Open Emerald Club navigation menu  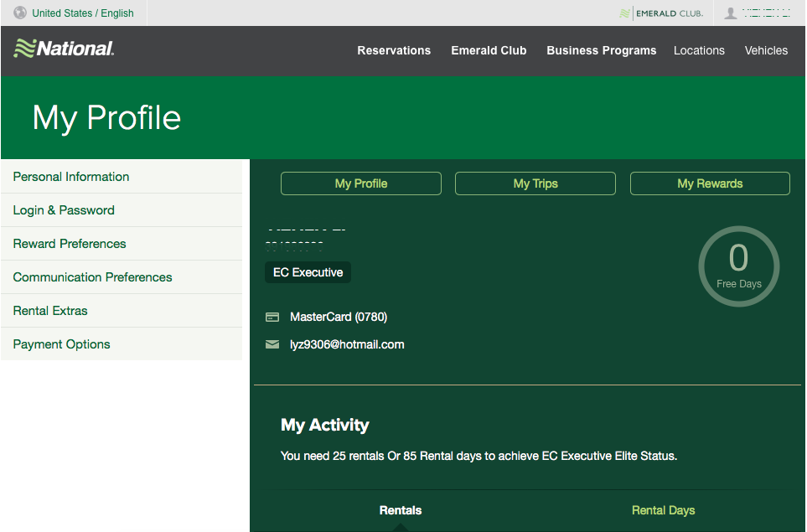coord(489,50)
